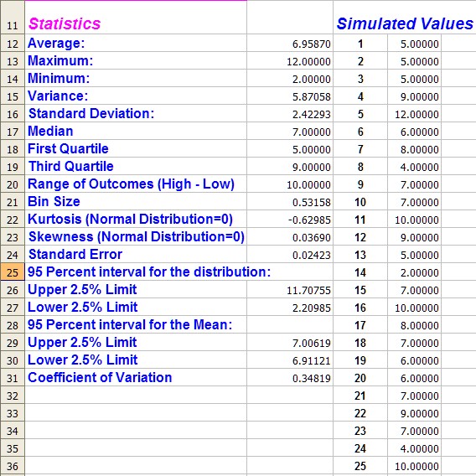Click the Standard Error value 0.02423

[290, 255]
